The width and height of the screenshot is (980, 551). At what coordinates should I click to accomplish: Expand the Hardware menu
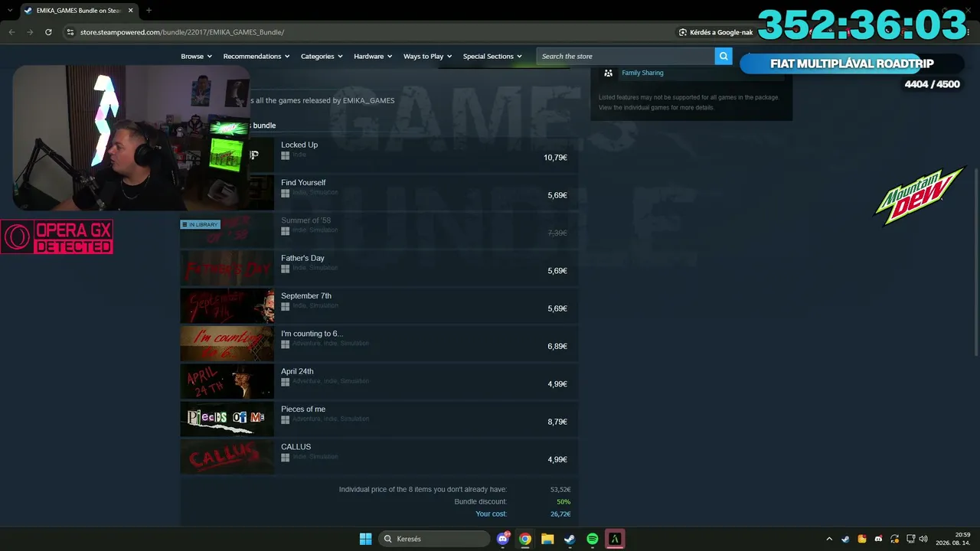373,56
